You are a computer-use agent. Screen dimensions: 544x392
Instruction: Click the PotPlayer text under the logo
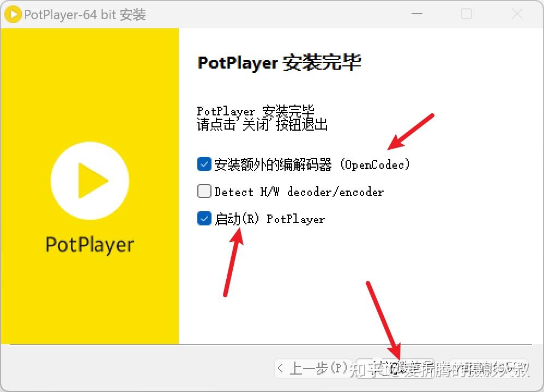tap(89, 244)
